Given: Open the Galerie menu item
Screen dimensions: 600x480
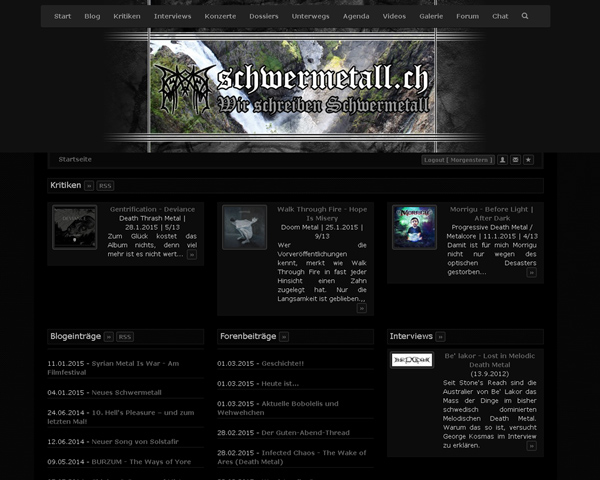Looking at the screenshot, I should 431,16.
